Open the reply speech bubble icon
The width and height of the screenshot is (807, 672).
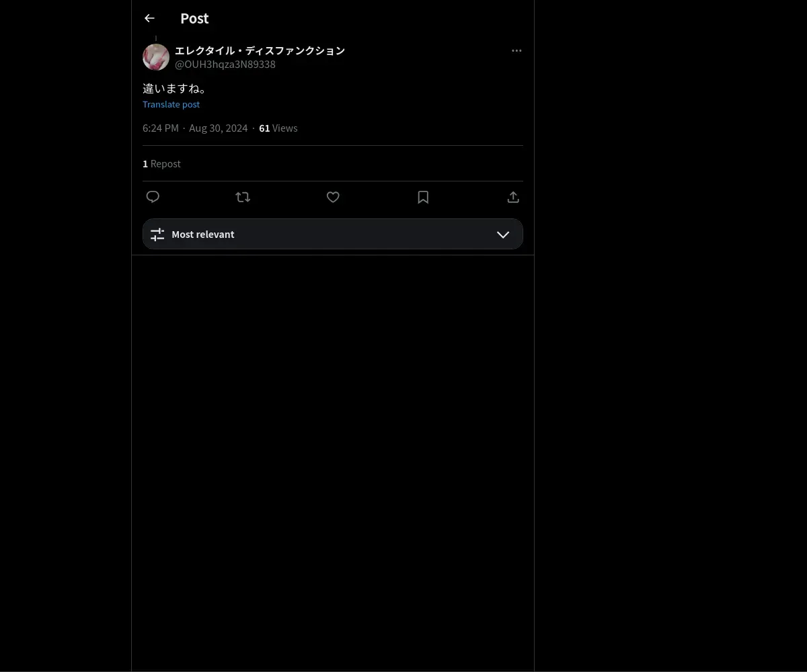pyautogui.click(x=153, y=197)
